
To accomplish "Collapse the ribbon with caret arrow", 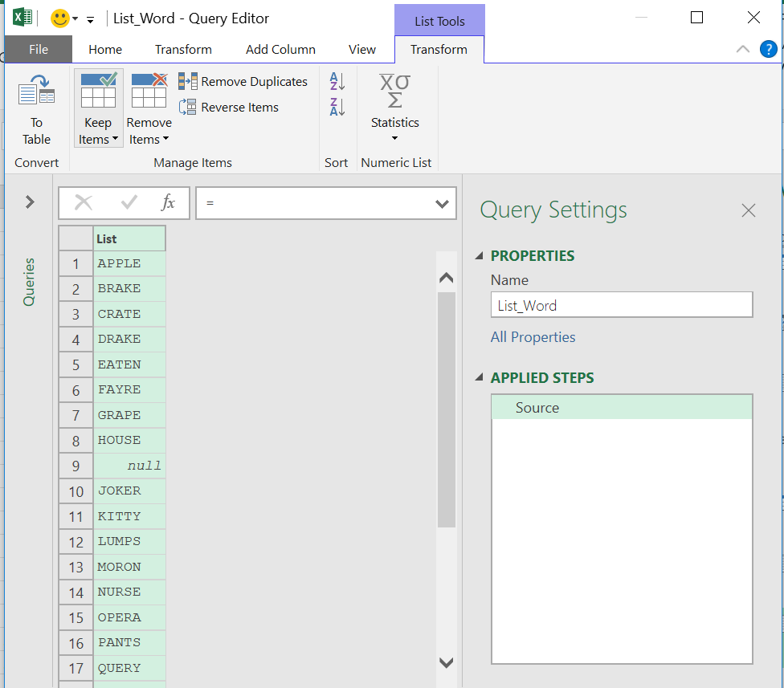I will pos(743,49).
